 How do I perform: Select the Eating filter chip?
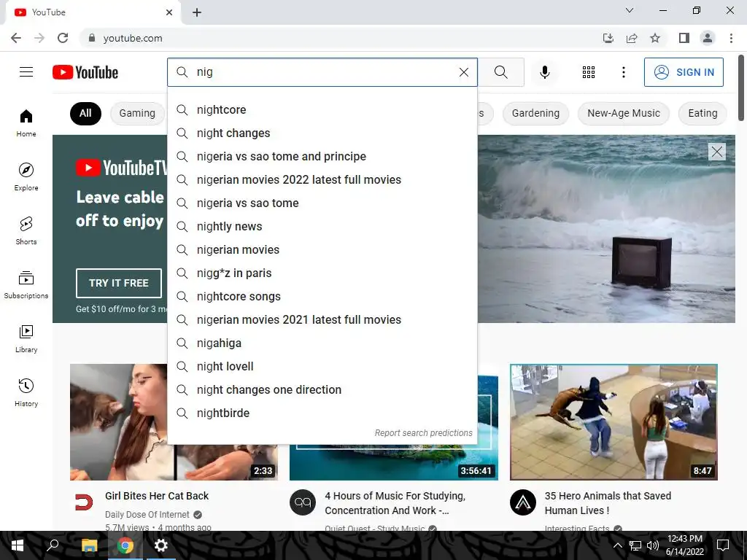703,113
